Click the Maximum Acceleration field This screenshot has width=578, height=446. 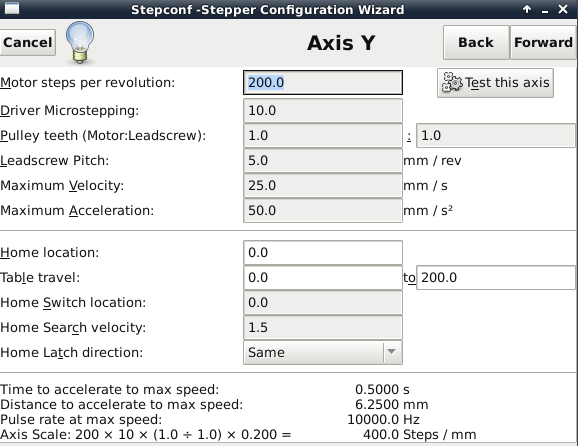pos(323,210)
